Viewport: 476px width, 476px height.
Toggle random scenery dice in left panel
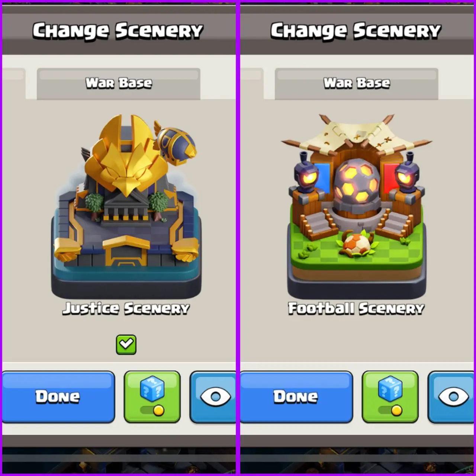(152, 397)
